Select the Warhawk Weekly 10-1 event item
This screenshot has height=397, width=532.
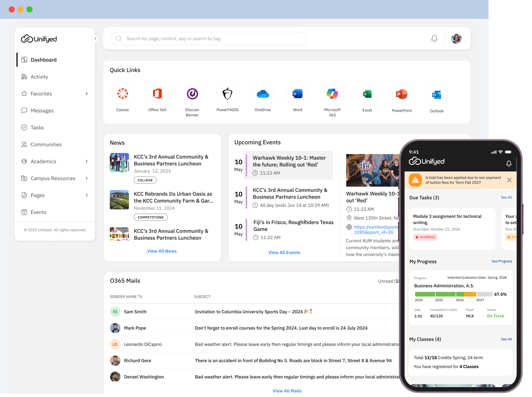click(x=289, y=166)
